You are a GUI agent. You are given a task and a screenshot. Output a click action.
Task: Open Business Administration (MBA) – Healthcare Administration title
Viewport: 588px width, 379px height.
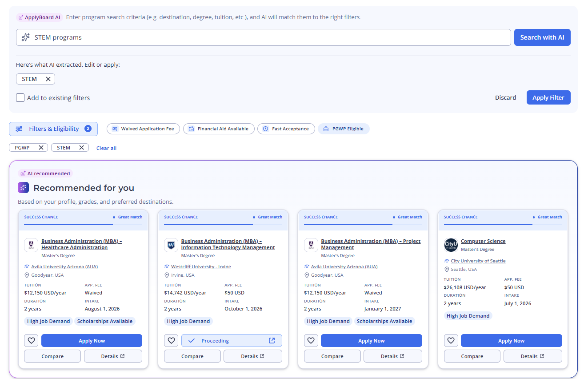(82, 244)
